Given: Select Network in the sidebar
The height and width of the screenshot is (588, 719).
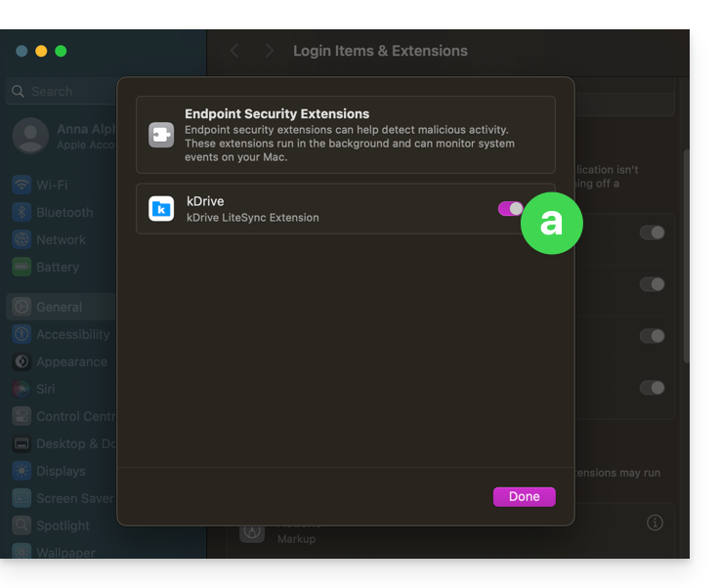Looking at the screenshot, I should (x=61, y=239).
